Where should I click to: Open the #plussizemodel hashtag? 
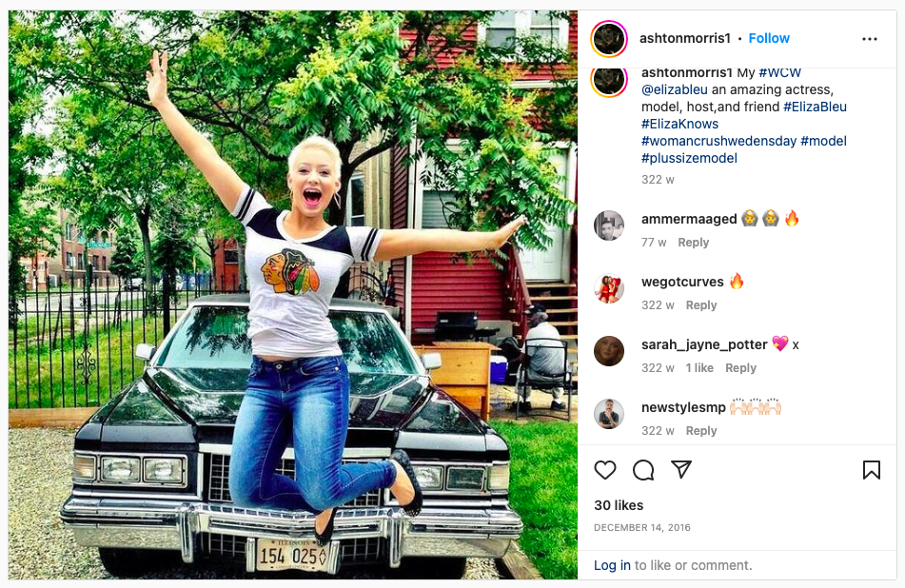tap(689, 158)
